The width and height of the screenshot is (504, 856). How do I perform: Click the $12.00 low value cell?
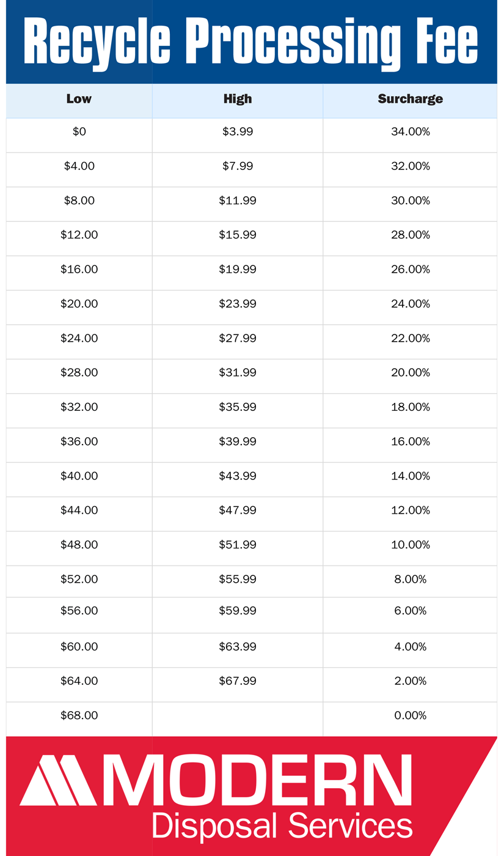[79, 235]
